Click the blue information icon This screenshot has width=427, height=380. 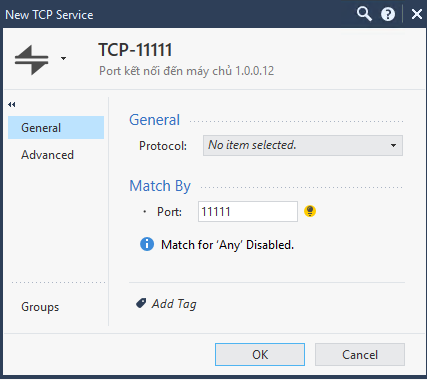click(147, 244)
